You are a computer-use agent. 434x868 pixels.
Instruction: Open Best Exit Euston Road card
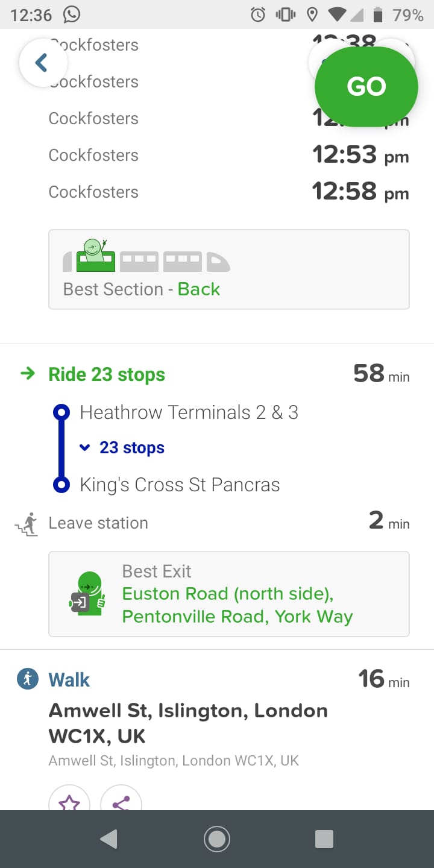tap(228, 594)
